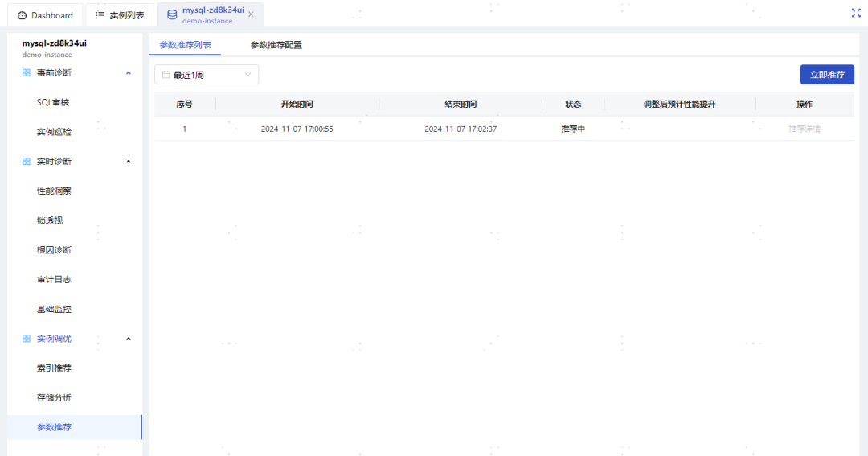The height and width of the screenshot is (456, 868).
Task: Open 锁透视 in the sidebar
Action: tap(50, 220)
